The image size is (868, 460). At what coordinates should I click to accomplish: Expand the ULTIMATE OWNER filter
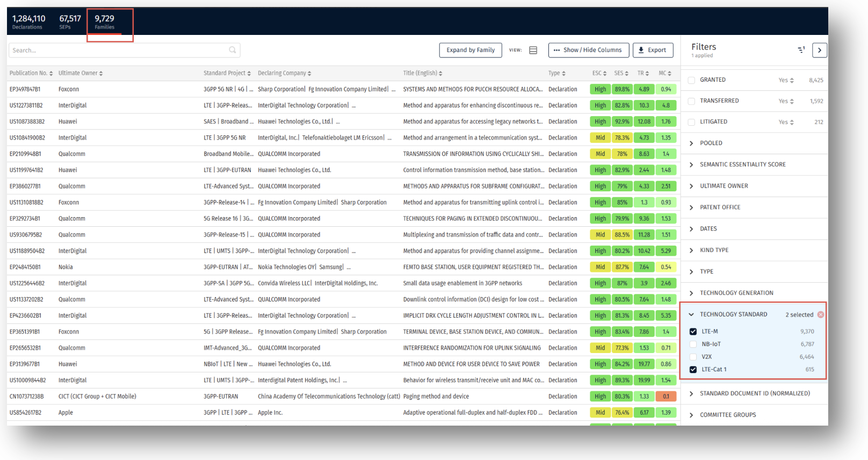click(x=691, y=186)
